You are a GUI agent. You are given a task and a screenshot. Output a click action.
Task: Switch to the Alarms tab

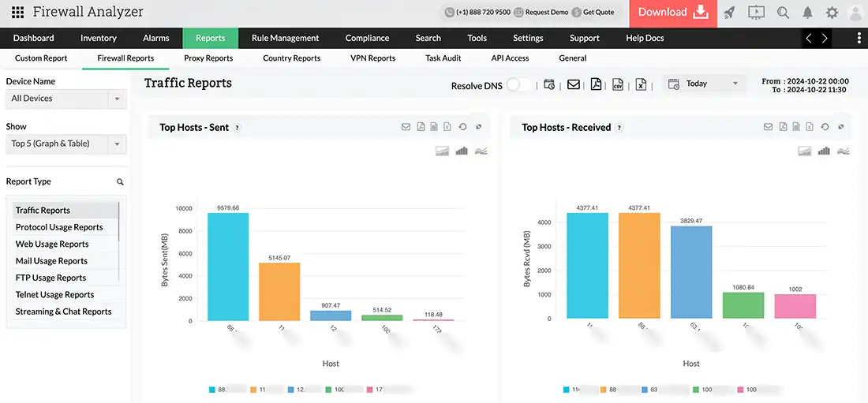click(156, 38)
